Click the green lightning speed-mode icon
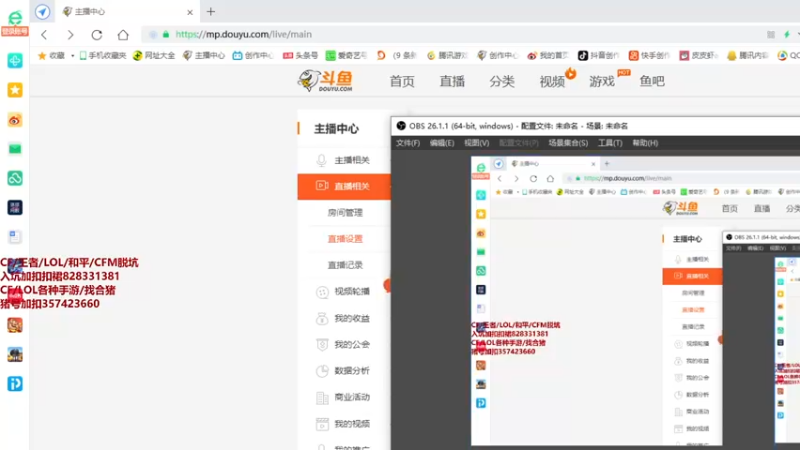 click(x=786, y=35)
